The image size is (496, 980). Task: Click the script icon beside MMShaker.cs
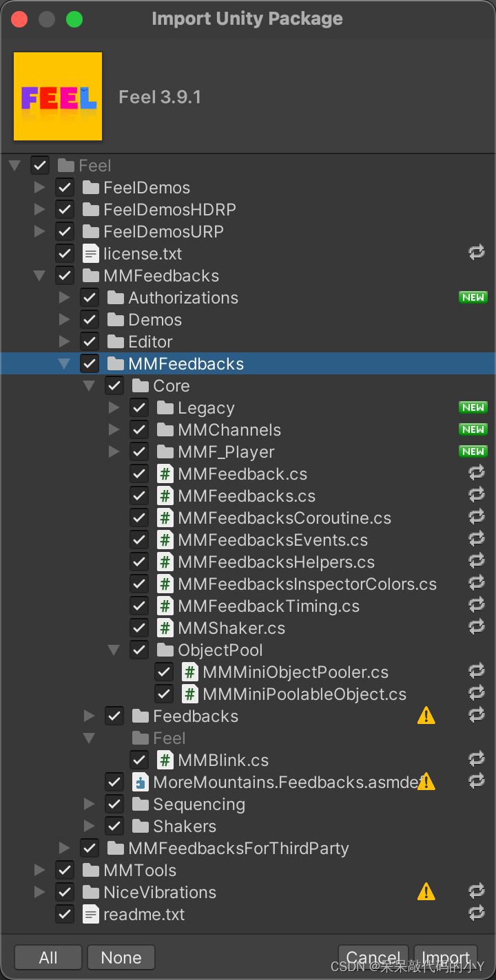[x=165, y=628]
